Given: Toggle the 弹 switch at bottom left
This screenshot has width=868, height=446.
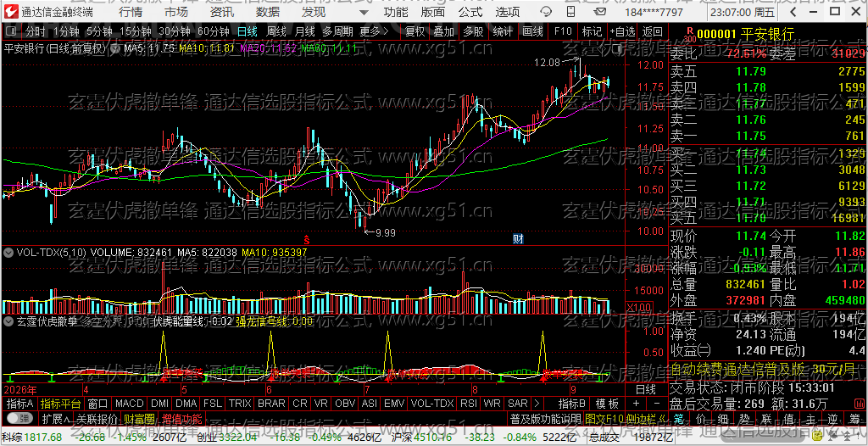Looking at the screenshot, I should click(19, 418).
